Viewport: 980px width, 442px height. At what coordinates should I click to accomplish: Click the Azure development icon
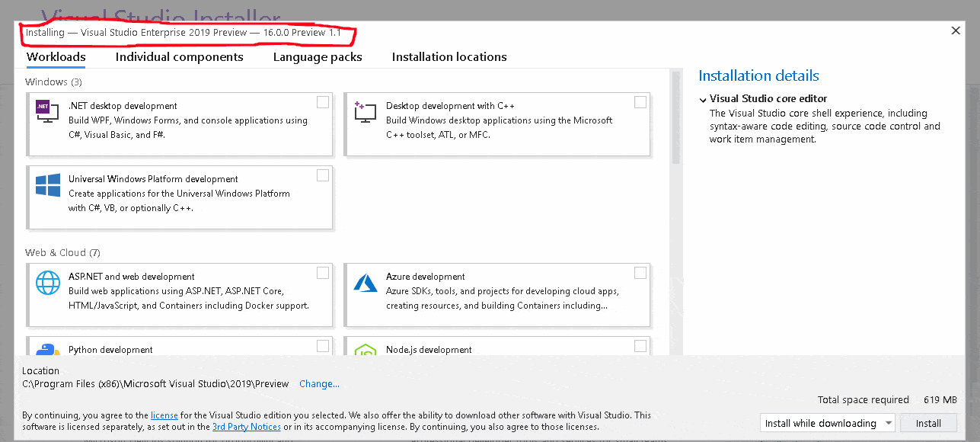366,283
